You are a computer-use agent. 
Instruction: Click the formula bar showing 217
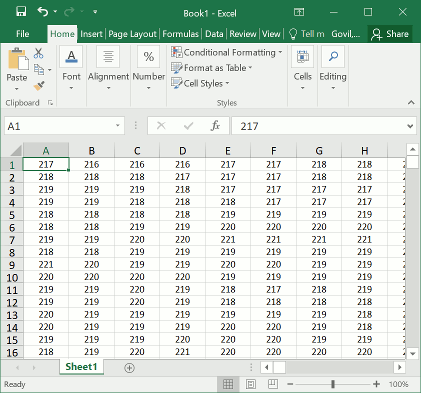pyautogui.click(x=319, y=126)
